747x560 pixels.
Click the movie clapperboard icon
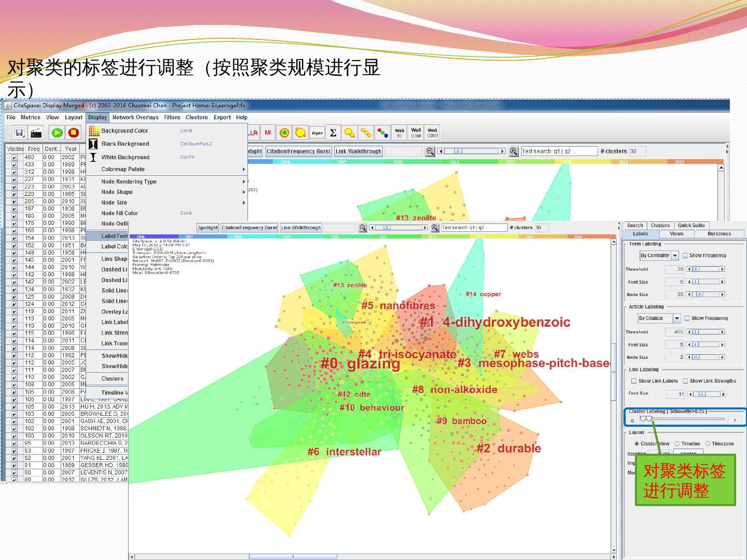click(x=36, y=133)
